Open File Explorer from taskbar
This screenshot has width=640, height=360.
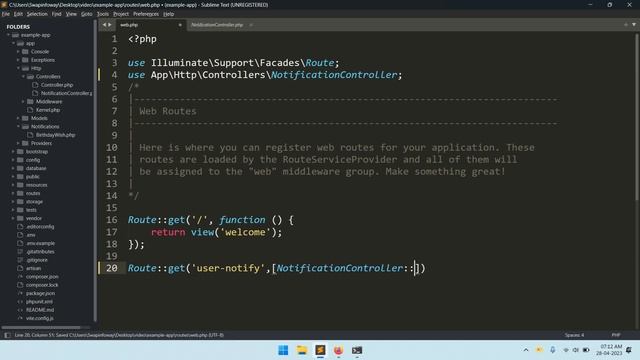[302, 350]
